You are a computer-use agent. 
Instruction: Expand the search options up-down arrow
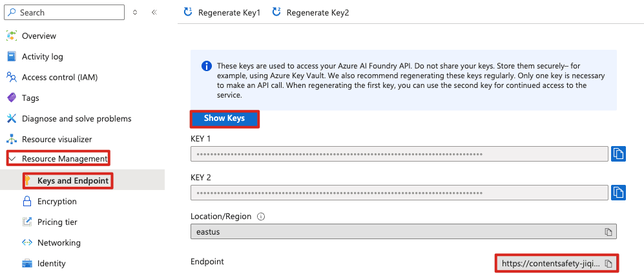pyautogui.click(x=134, y=12)
